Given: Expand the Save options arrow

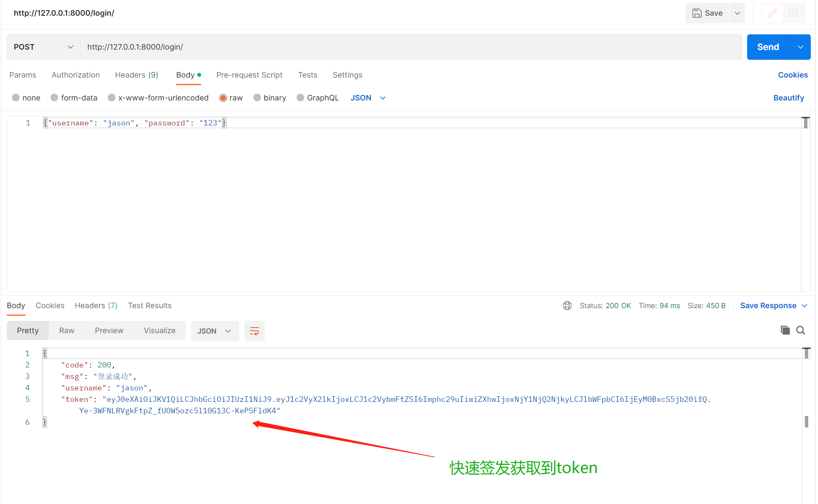Looking at the screenshot, I should click(x=737, y=13).
